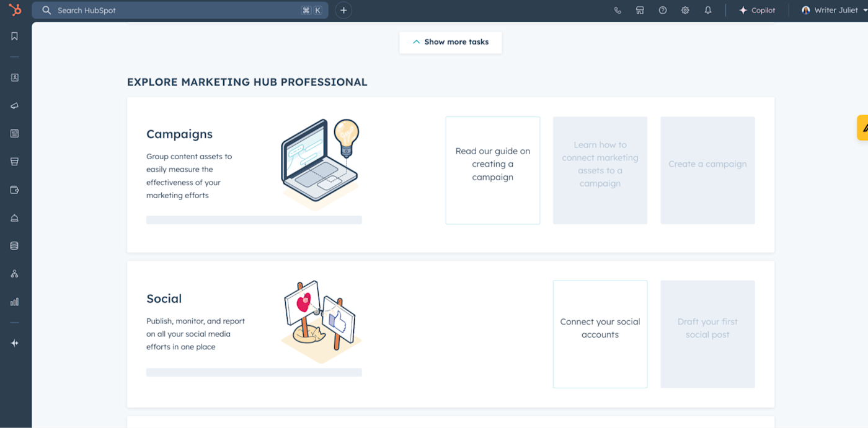Screen dimensions: 868x428
Task: Click the plus quick-create button
Action: click(343, 11)
